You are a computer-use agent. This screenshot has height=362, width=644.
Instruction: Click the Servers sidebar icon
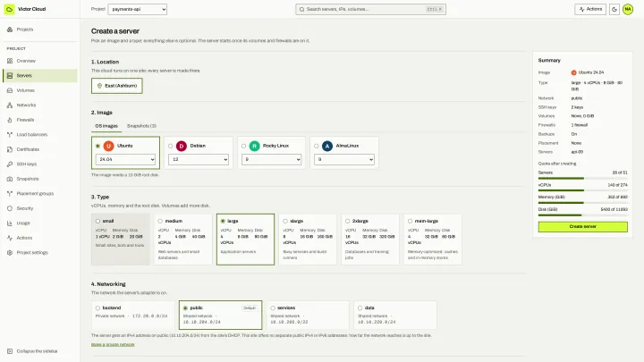[10, 75]
